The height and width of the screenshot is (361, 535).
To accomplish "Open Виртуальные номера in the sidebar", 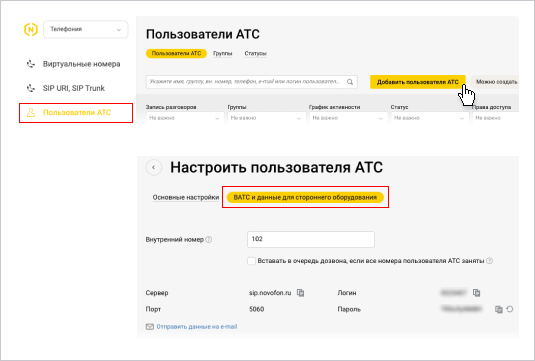I will point(81,64).
